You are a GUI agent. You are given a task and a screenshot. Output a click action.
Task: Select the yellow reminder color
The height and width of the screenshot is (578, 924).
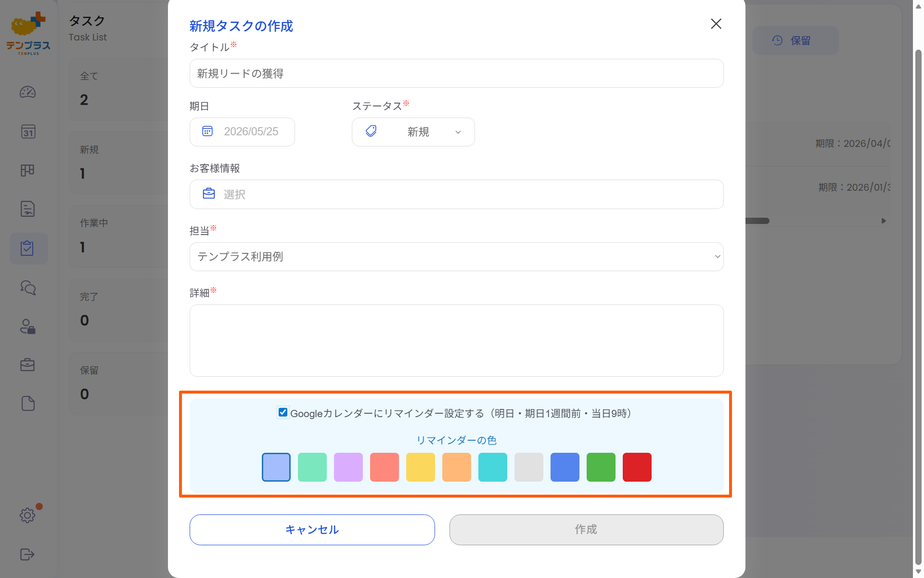(421, 467)
